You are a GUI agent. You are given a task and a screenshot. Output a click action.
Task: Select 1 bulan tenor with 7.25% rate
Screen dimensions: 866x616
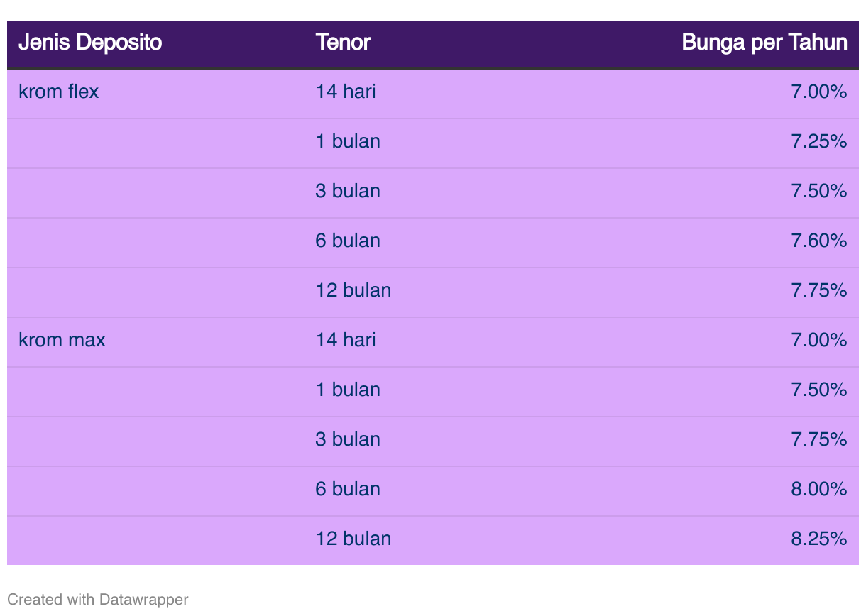[x=348, y=141]
